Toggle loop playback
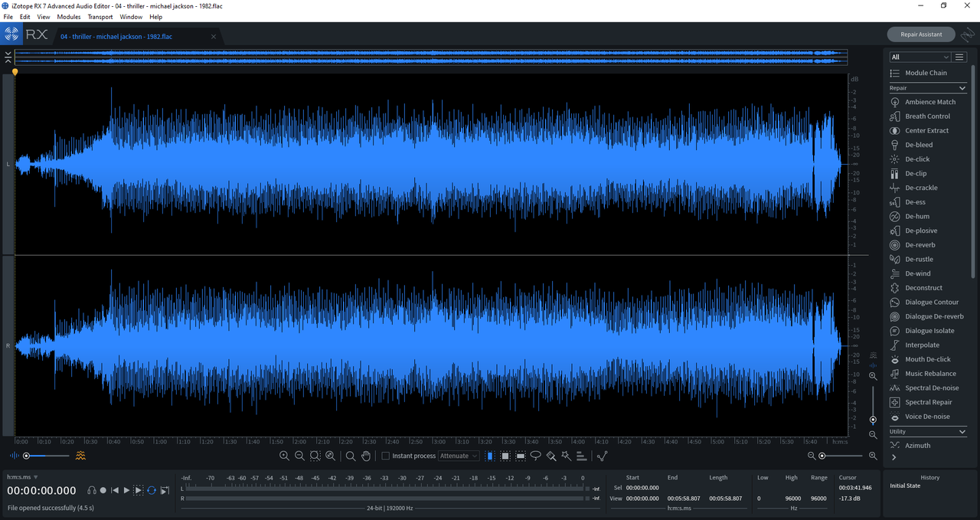This screenshot has width=980, height=520. pyautogui.click(x=152, y=490)
